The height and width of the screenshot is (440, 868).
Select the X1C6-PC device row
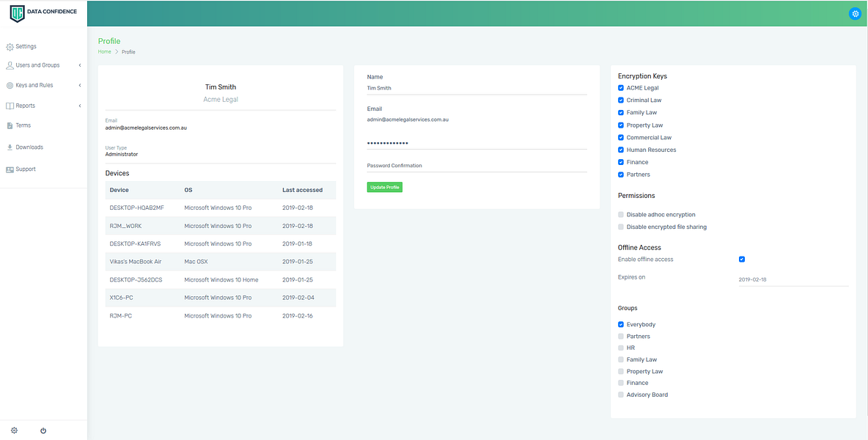(x=221, y=298)
